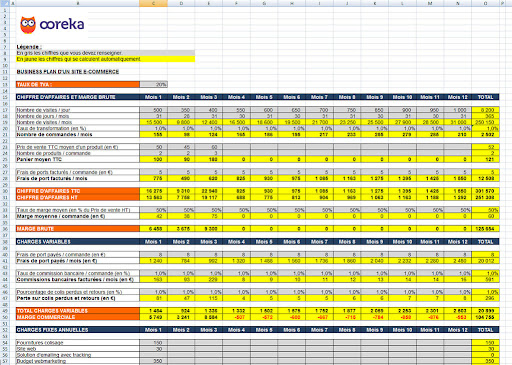Click the orange 'MARGE BRUTE' label
Viewport: 512px width, 365px height.
pyautogui.click(x=78, y=229)
